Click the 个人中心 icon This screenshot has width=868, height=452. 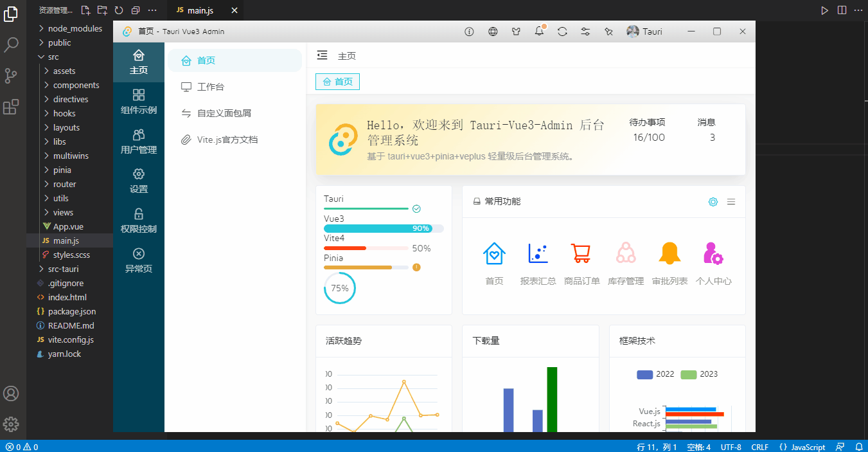(713, 253)
